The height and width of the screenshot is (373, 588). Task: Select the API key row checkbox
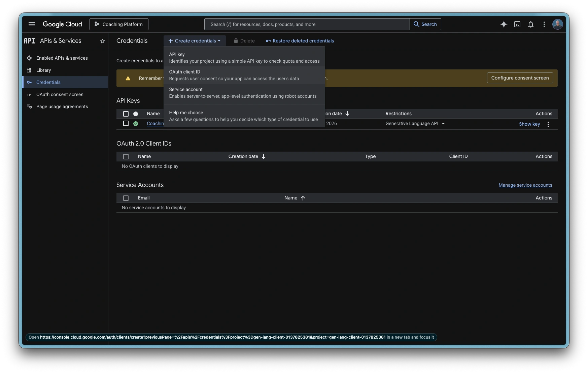(x=126, y=123)
